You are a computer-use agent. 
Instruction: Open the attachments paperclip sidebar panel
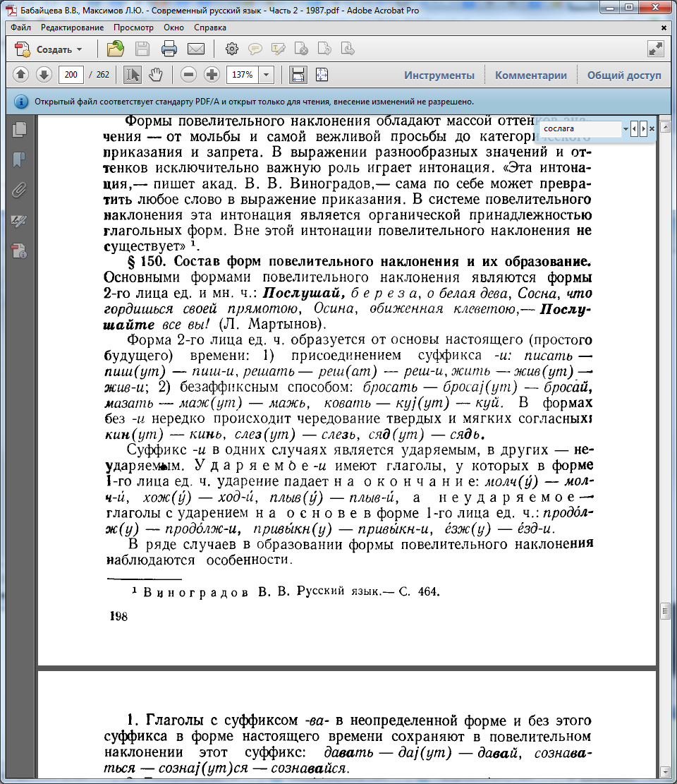pyautogui.click(x=19, y=190)
